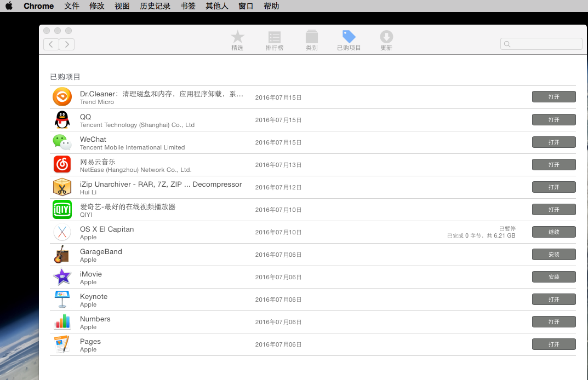Viewport: 588px width, 380px height.
Task: Click the QQ penguin icon
Action: 62,120
